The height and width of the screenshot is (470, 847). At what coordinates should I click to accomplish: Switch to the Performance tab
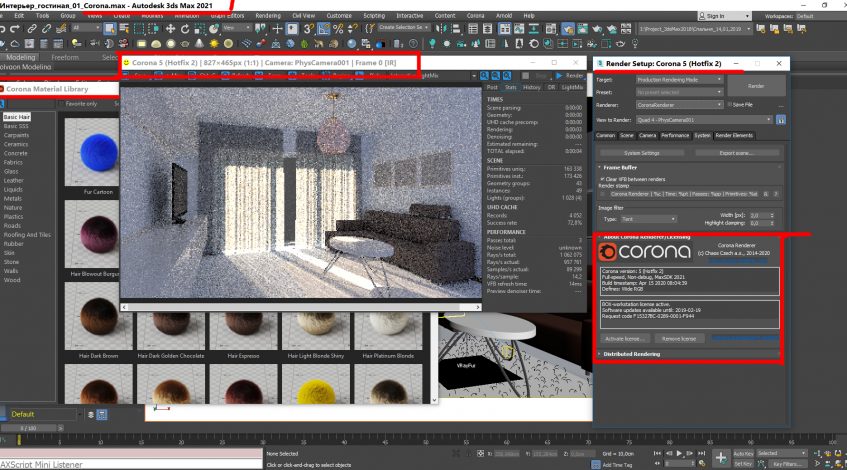pos(674,135)
